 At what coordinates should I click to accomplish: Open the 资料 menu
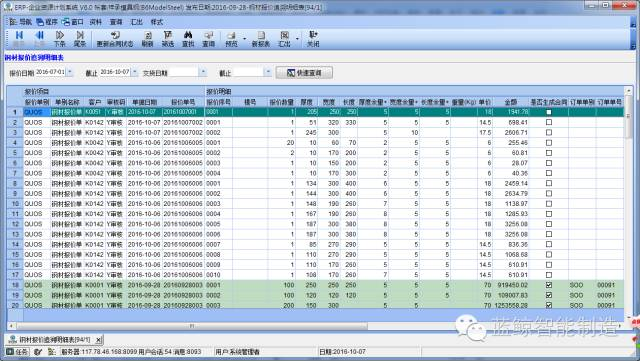click(95, 22)
